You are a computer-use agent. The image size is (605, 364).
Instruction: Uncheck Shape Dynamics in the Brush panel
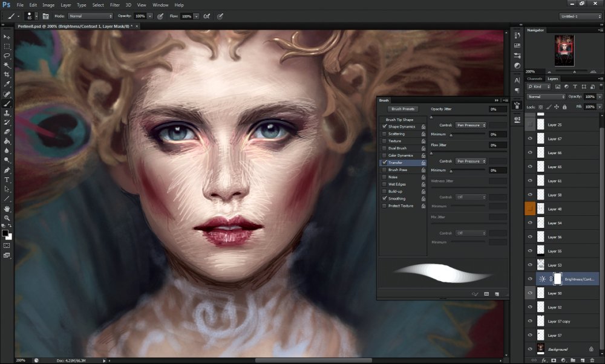pos(384,126)
